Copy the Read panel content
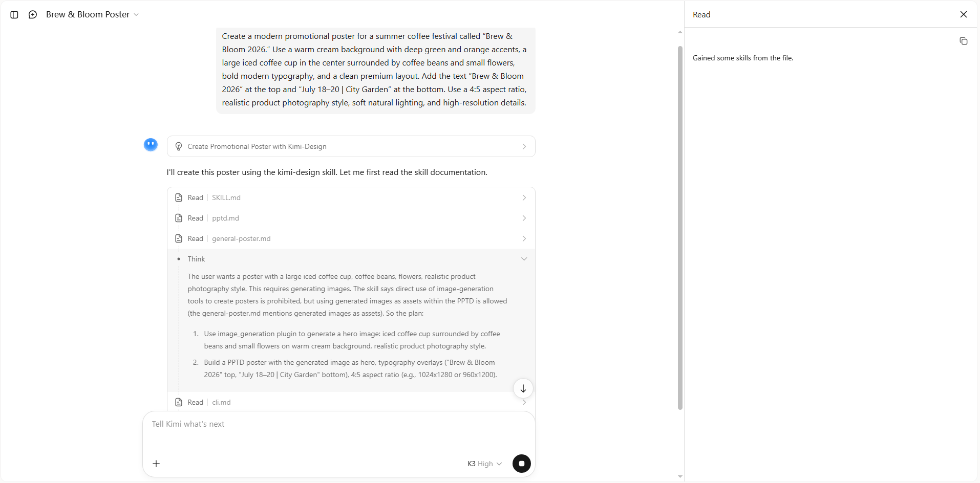This screenshot has height=483, width=980. pos(963,41)
